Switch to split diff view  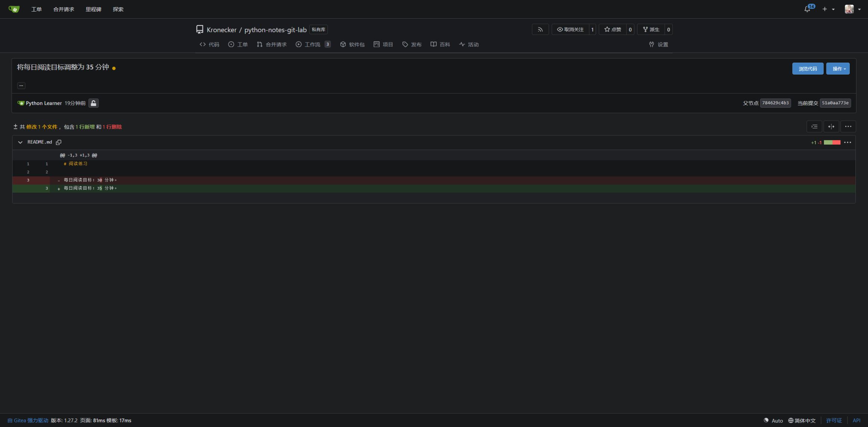click(831, 127)
